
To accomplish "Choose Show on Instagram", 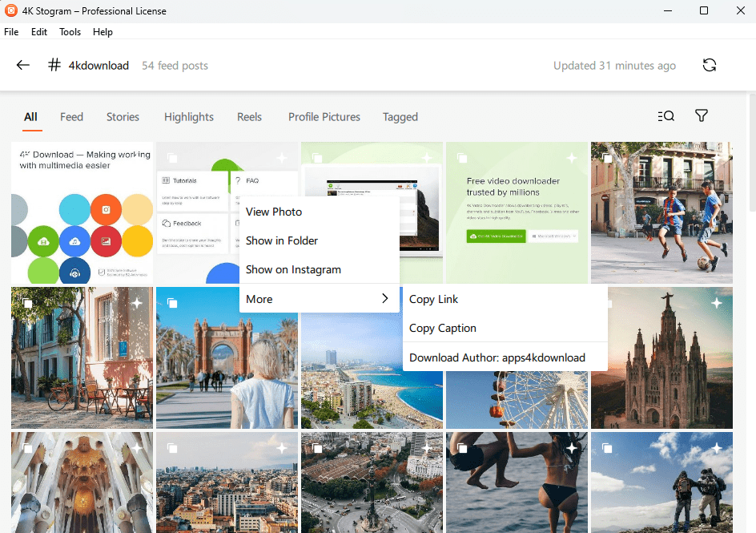I will point(320,269).
